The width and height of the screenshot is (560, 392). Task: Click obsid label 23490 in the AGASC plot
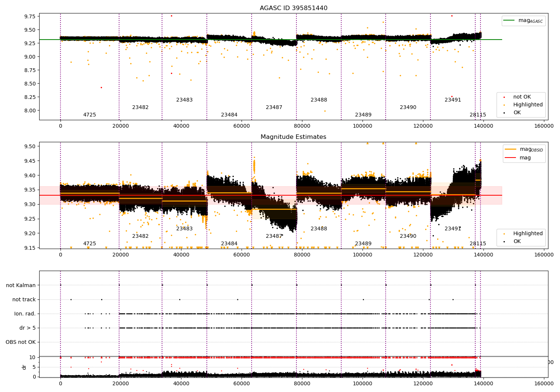pos(408,108)
